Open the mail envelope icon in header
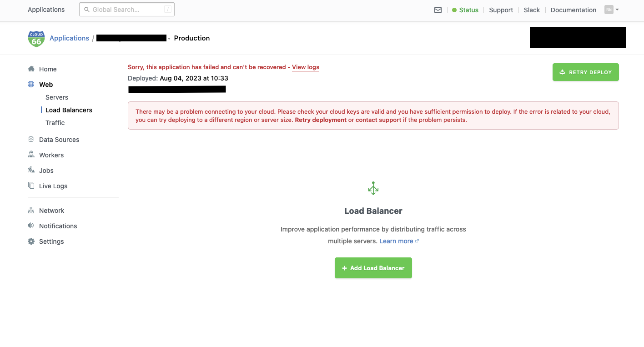This screenshot has width=644, height=347. point(438,10)
